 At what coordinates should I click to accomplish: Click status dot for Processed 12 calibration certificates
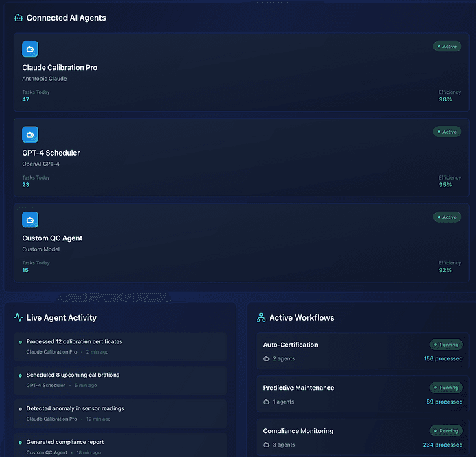click(x=20, y=342)
